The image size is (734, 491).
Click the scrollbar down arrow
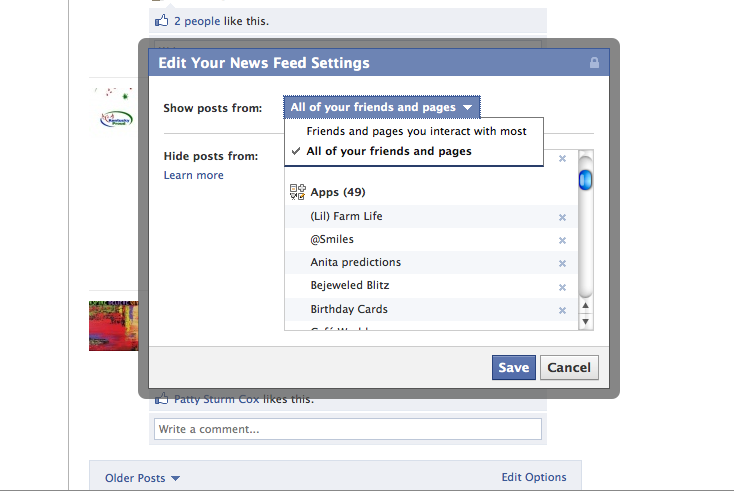click(585, 322)
